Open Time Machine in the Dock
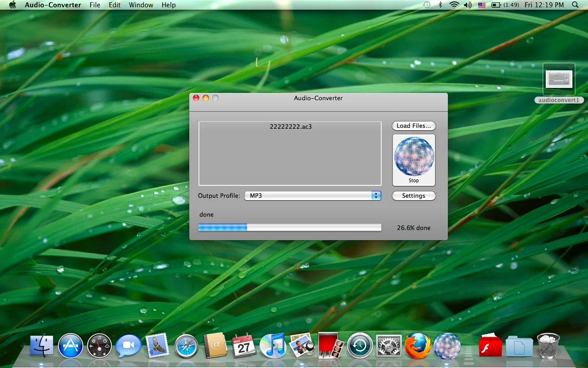 click(x=360, y=345)
